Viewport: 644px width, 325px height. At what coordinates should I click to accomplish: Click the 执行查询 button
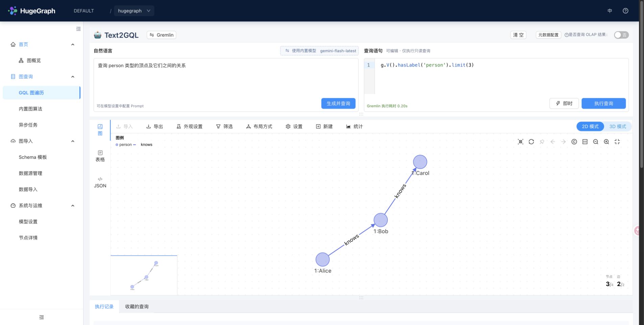tap(604, 104)
